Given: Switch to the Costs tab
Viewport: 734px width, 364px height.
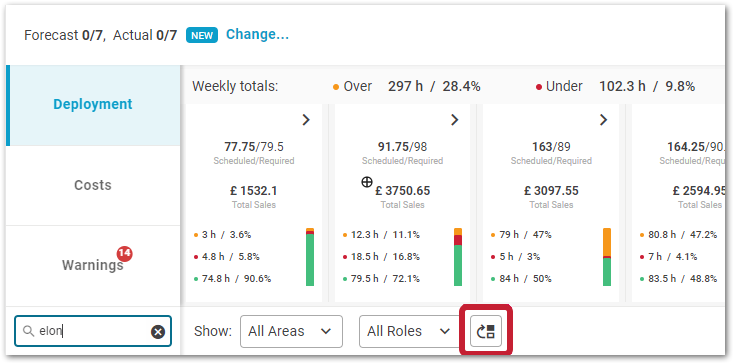Looking at the screenshot, I should point(93,185).
